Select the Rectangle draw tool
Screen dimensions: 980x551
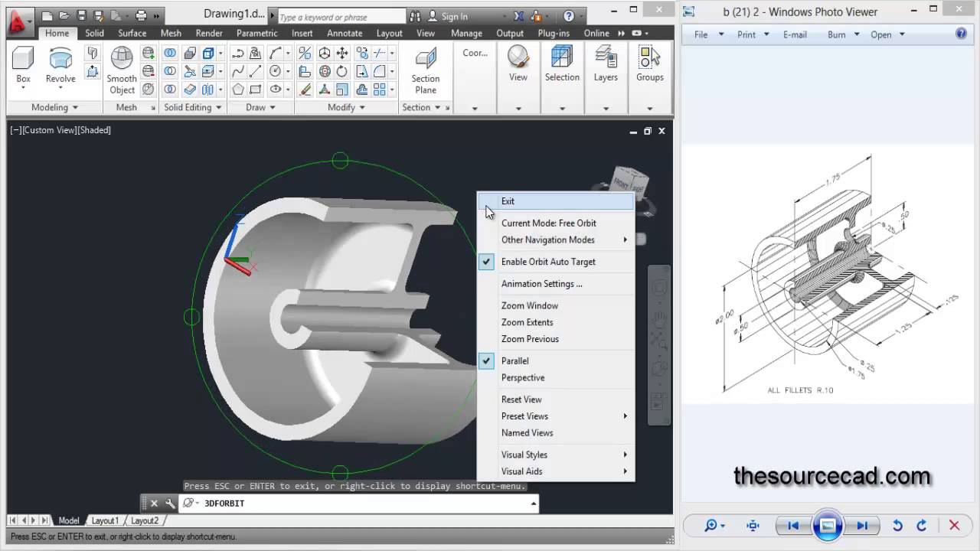[x=255, y=90]
